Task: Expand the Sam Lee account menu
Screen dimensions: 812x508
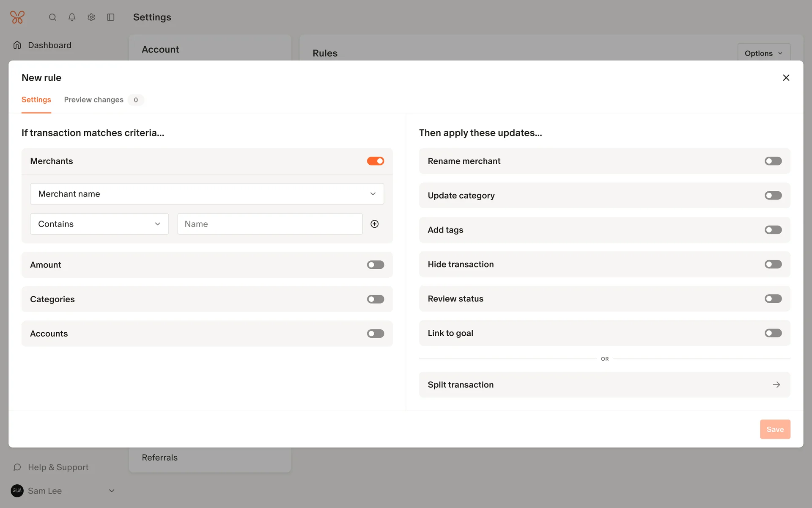Action: click(x=111, y=491)
